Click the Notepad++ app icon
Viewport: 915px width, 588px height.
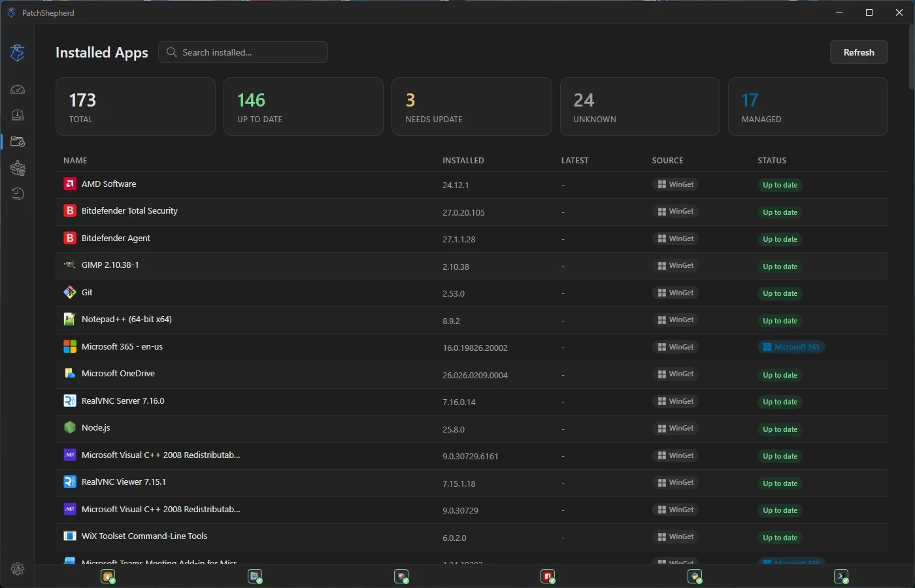click(70, 319)
